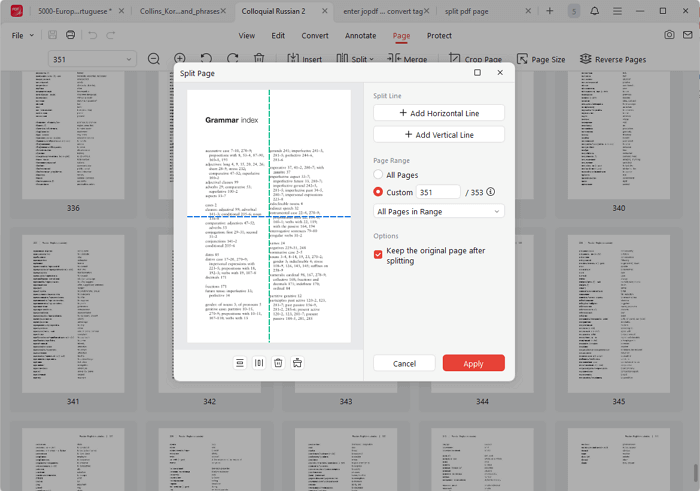Select the All Pages radio button
Viewport: 700px width, 491px height.
pos(378,174)
